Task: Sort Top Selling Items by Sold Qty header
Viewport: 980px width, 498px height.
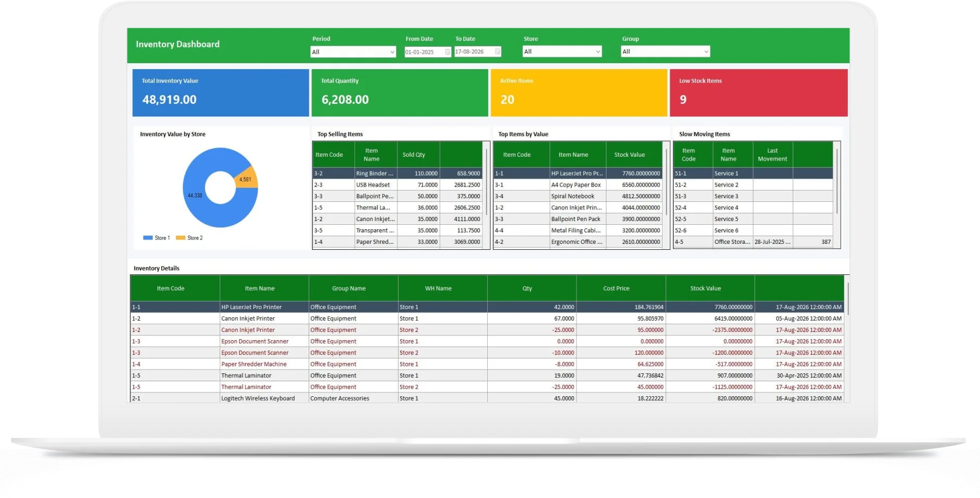Action: point(418,155)
